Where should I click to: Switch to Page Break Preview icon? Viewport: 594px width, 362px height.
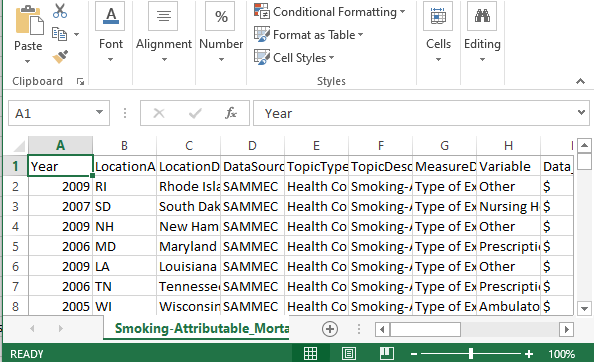tap(386, 354)
